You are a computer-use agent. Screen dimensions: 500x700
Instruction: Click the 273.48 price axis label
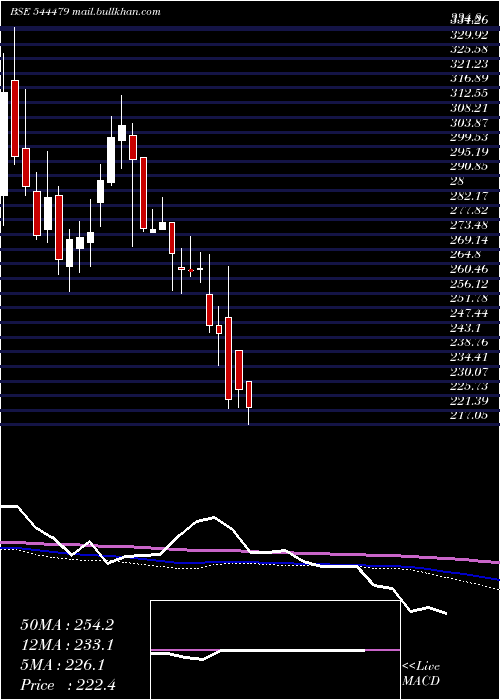[468, 225]
